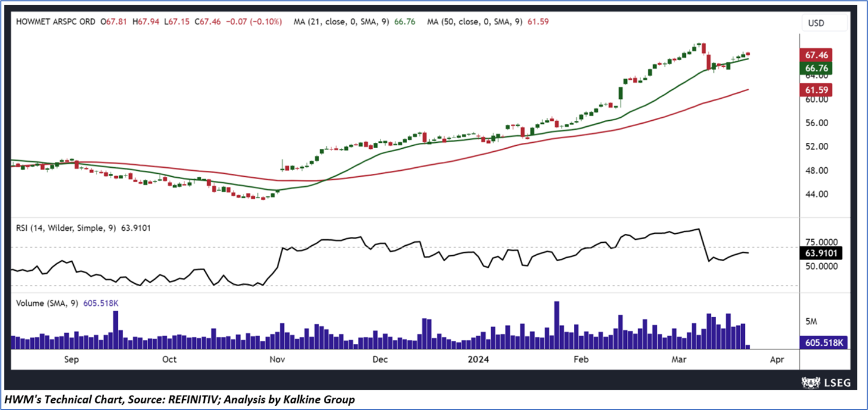Click the 52.00 price axis label

(816, 147)
